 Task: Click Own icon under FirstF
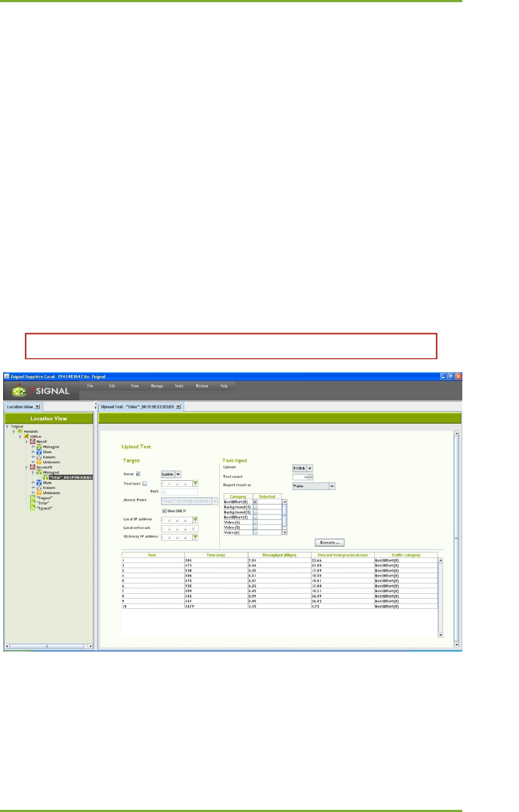pyautogui.click(x=39, y=452)
